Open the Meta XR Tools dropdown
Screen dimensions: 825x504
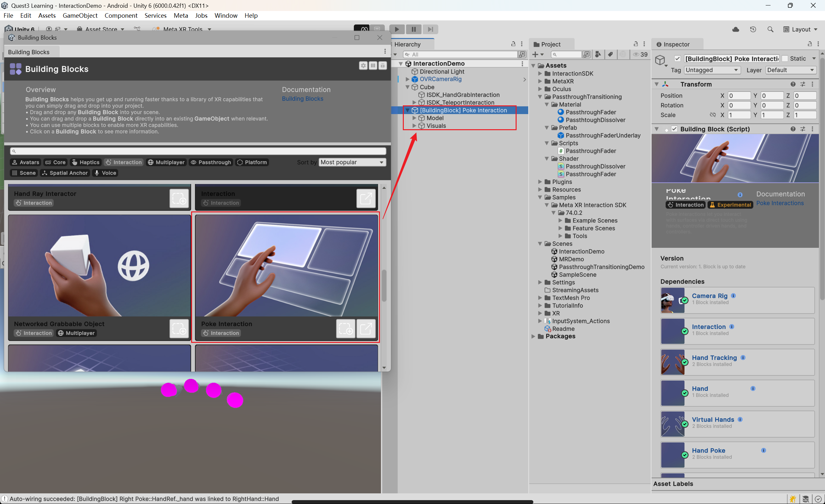(182, 29)
